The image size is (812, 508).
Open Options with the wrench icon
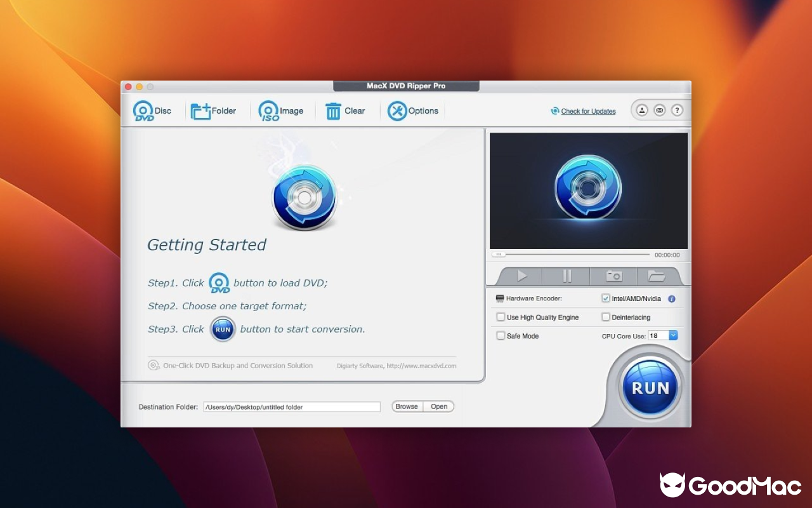(x=397, y=110)
